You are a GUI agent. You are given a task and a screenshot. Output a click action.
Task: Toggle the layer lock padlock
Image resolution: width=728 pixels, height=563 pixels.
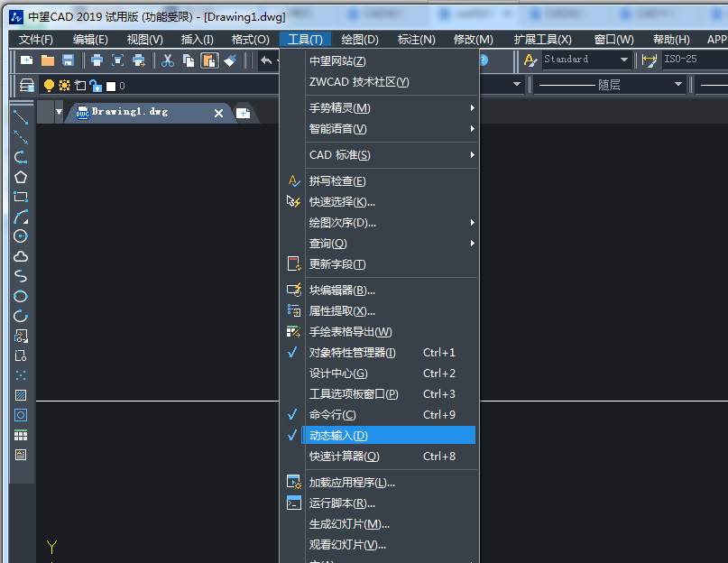point(96,86)
